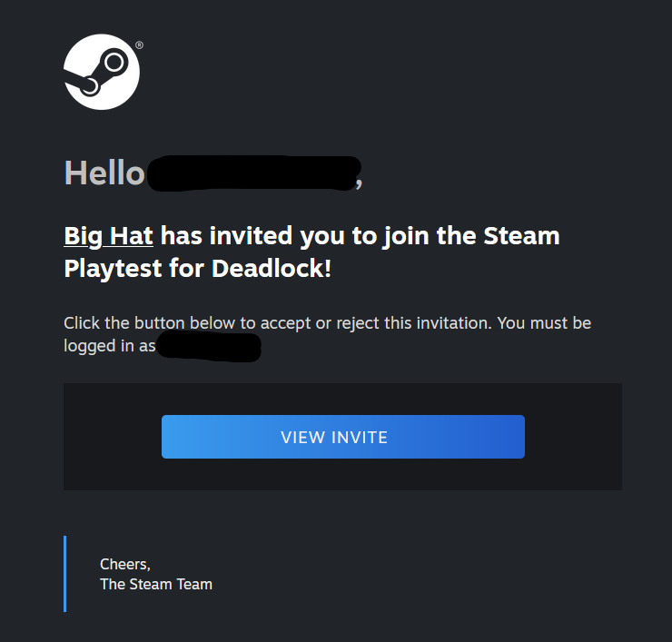
Task: Click the blue vertical bar beside the signature
Action: coord(65,573)
